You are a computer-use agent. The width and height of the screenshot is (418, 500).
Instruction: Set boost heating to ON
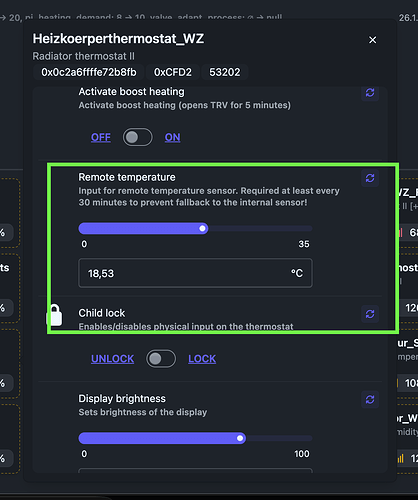(172, 137)
